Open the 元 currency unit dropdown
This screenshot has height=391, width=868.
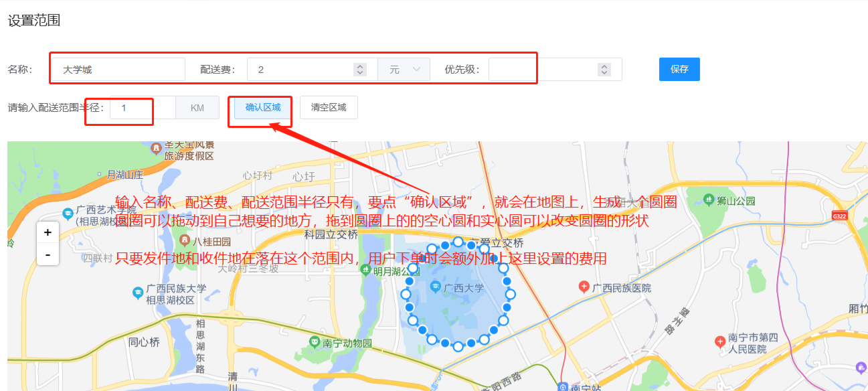click(x=406, y=70)
